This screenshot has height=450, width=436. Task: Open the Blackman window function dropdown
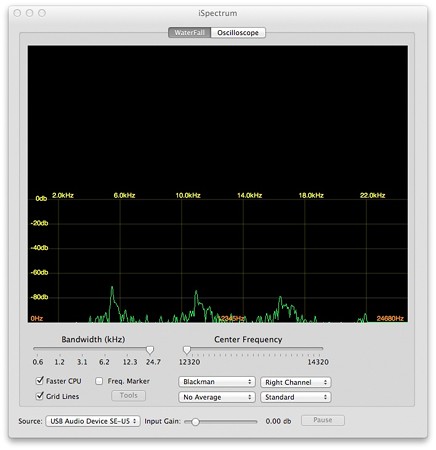pos(217,382)
